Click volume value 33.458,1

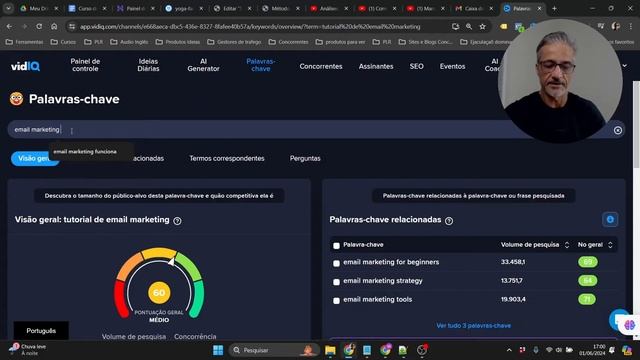point(513,262)
